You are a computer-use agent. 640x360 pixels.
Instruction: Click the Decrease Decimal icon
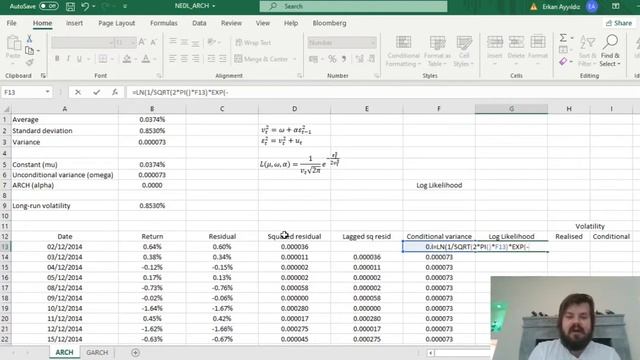(371, 59)
